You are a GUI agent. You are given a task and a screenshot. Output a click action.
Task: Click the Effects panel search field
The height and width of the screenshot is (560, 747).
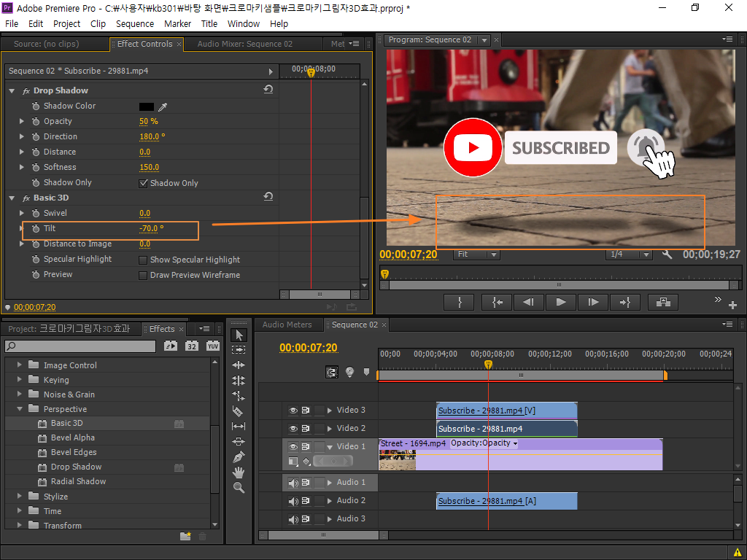click(x=80, y=346)
